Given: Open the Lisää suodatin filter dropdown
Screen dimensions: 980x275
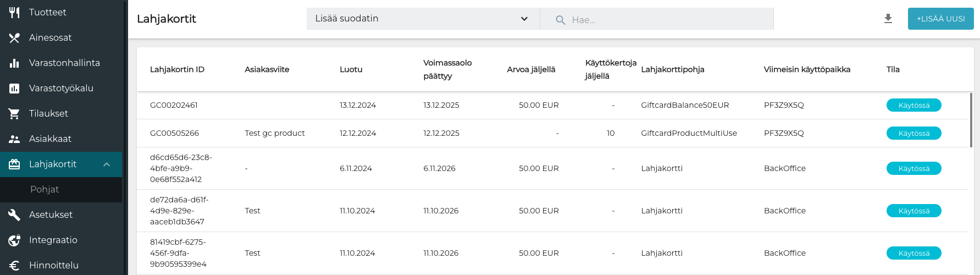Looking at the screenshot, I should coord(422,19).
